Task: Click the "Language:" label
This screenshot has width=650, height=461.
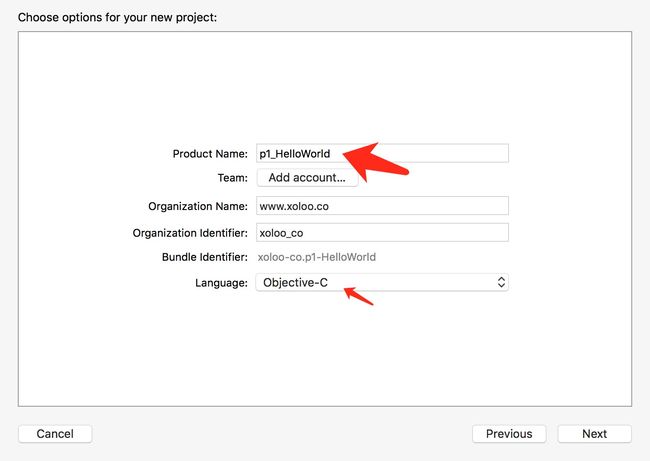Action: [x=221, y=283]
